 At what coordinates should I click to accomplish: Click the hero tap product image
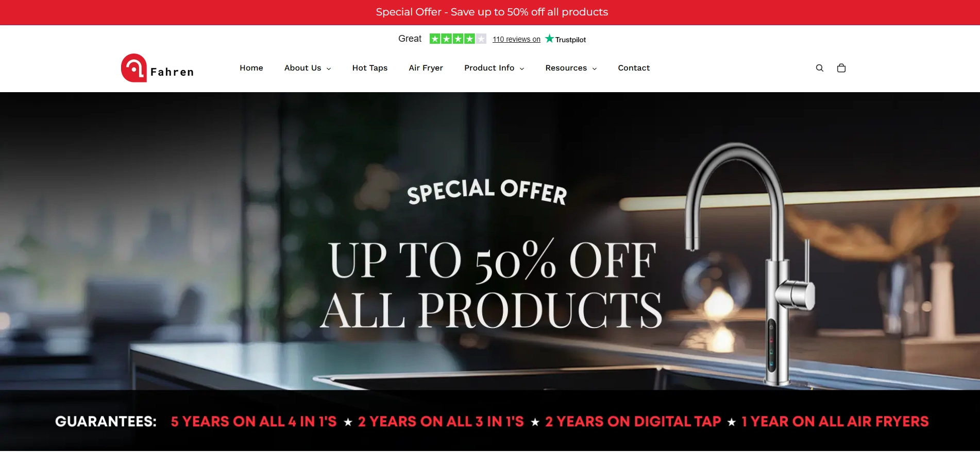(750, 263)
